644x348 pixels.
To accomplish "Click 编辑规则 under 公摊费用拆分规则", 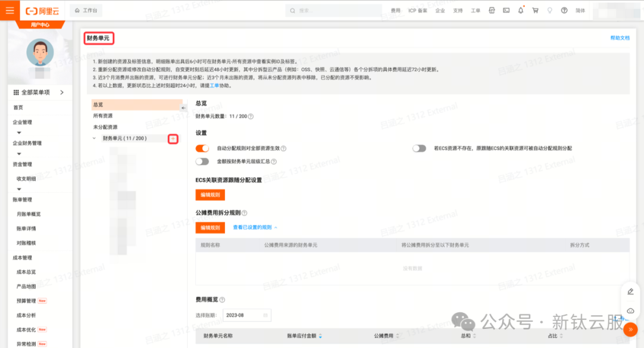I will pyautogui.click(x=210, y=228).
